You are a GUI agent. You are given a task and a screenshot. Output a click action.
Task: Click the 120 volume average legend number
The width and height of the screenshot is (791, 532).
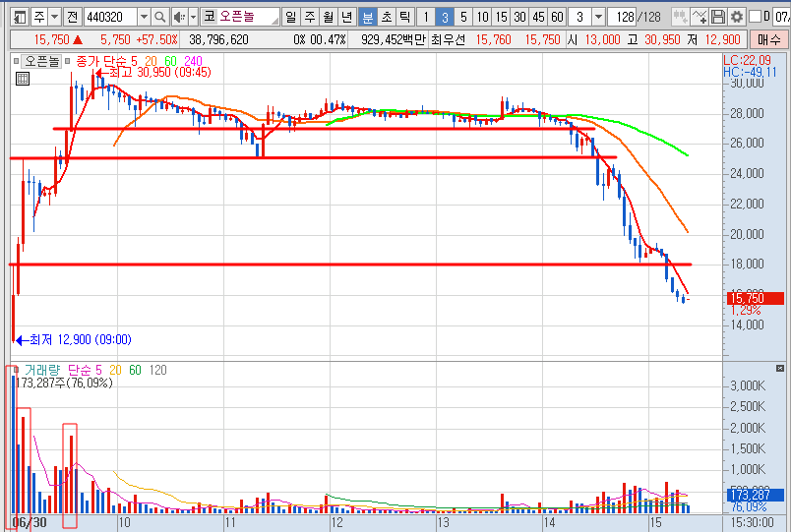click(157, 370)
